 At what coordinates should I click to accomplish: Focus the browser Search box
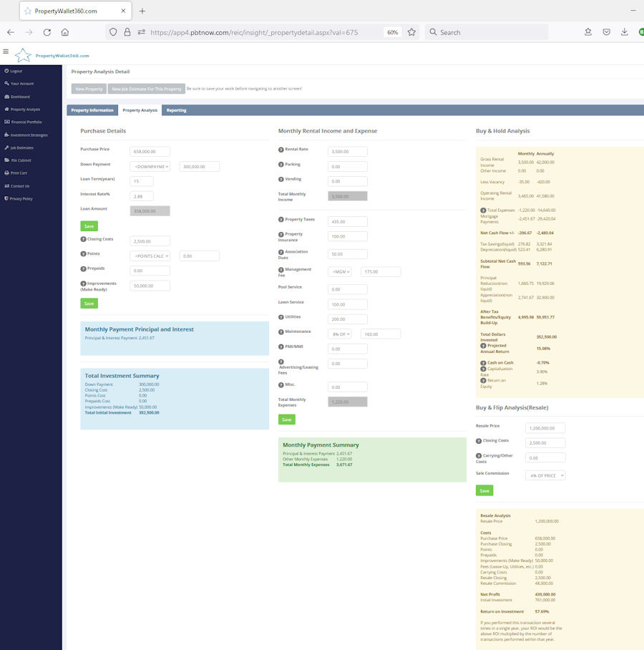click(487, 32)
